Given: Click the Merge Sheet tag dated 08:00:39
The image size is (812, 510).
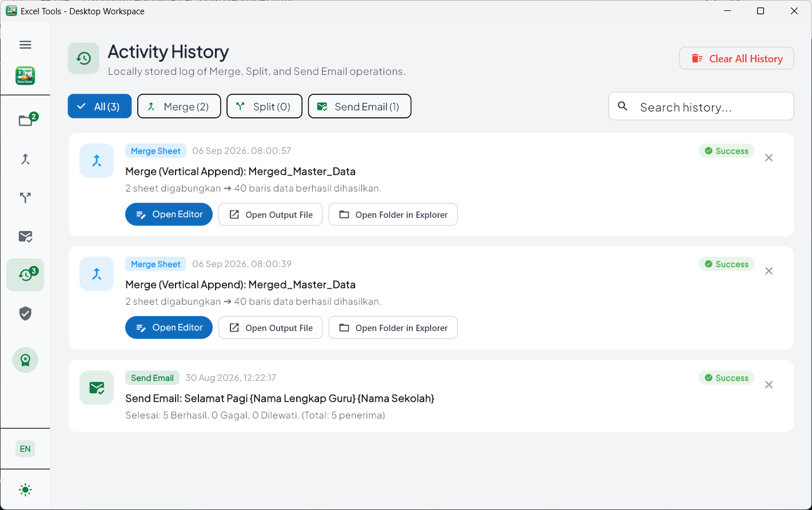Looking at the screenshot, I should tap(156, 264).
